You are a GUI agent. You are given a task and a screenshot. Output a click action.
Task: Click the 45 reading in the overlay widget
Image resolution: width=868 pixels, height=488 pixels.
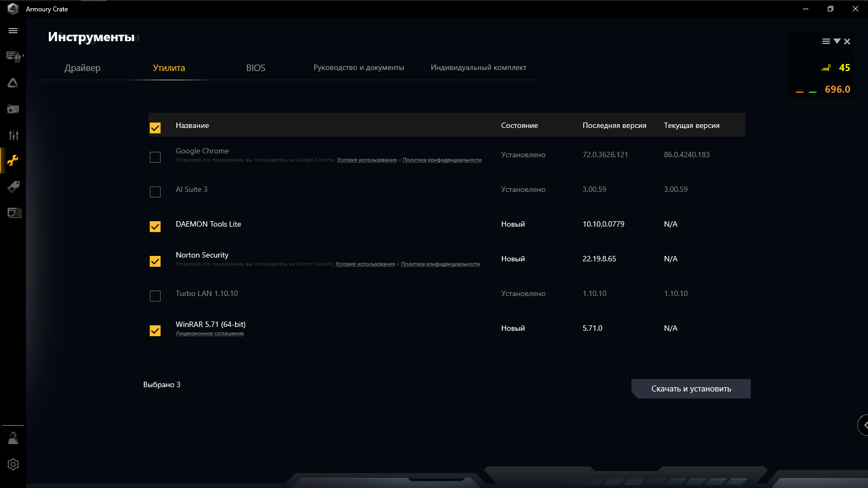pos(845,68)
